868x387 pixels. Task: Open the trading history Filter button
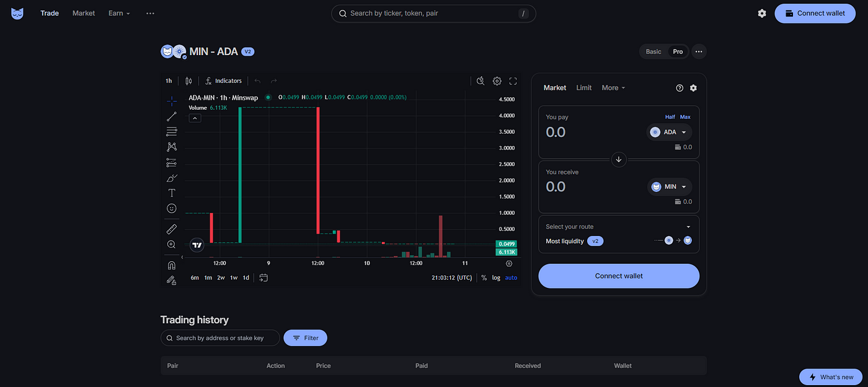(305, 338)
